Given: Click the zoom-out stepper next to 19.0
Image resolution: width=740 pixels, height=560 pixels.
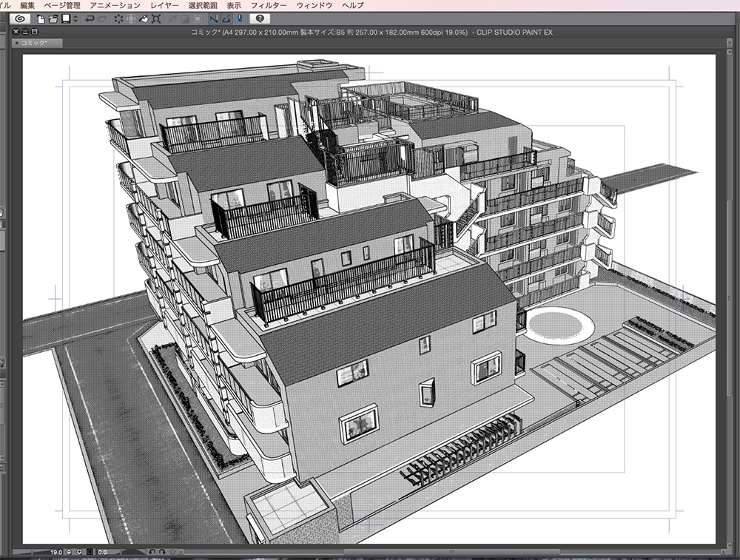Looking at the screenshot, I should click(x=69, y=551).
